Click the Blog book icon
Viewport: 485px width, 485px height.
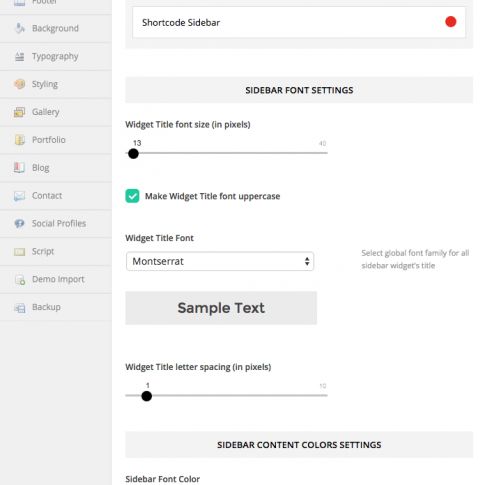tap(19, 168)
